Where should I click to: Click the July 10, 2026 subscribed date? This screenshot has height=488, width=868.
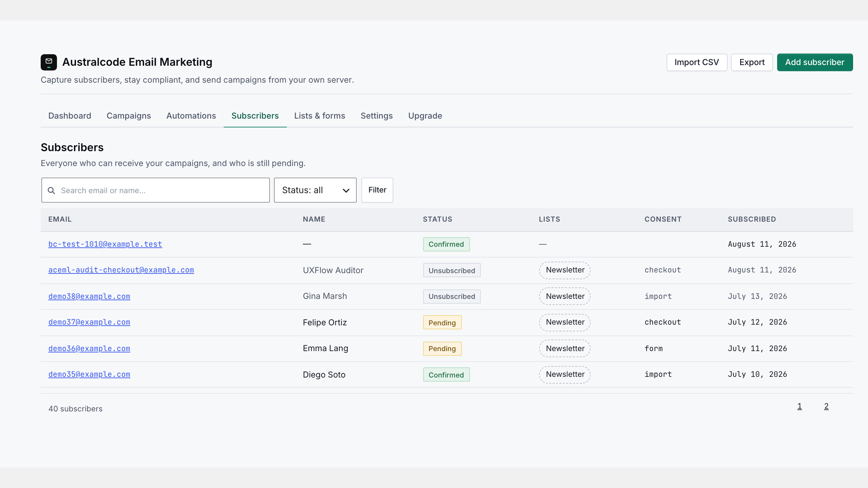[757, 374]
